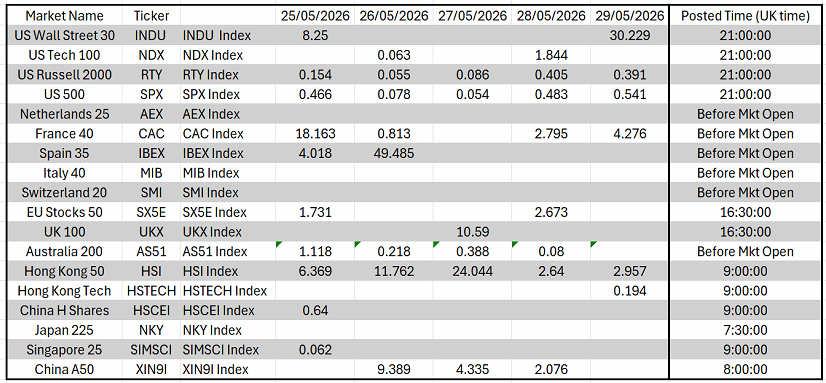Click the SMI ticker cell
Image resolution: width=826 pixels, height=383 pixels.
pos(150,193)
